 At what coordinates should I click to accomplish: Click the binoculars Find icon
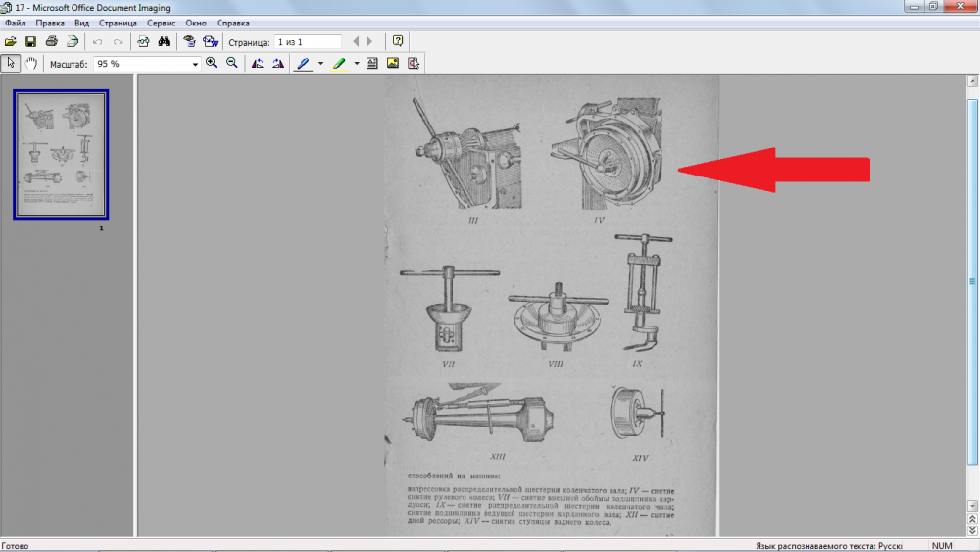(165, 41)
